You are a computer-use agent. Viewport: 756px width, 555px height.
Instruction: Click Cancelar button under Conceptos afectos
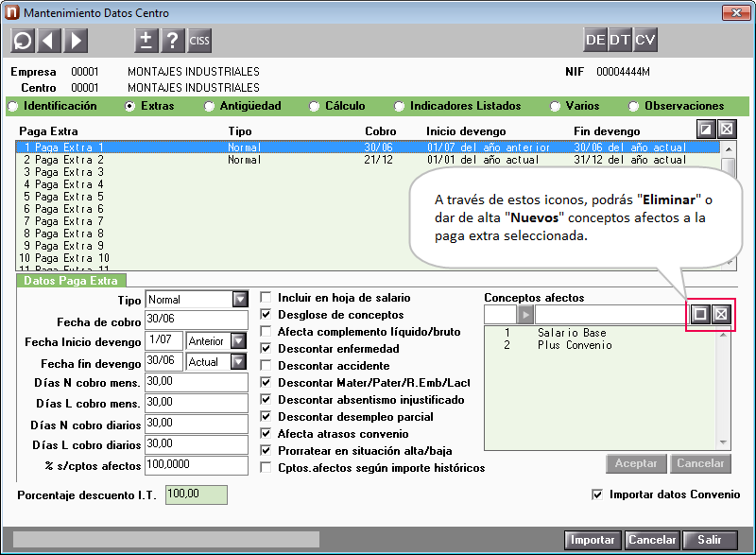[x=700, y=463]
